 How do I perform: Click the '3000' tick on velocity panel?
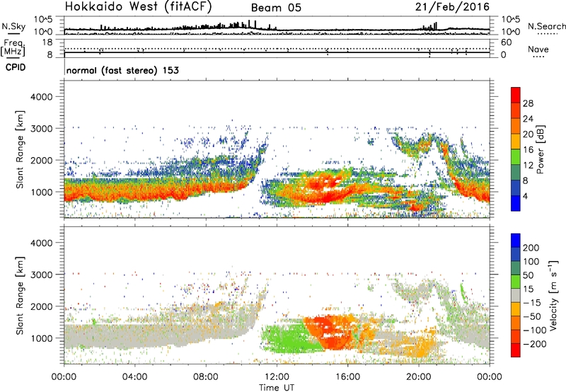tap(41, 275)
